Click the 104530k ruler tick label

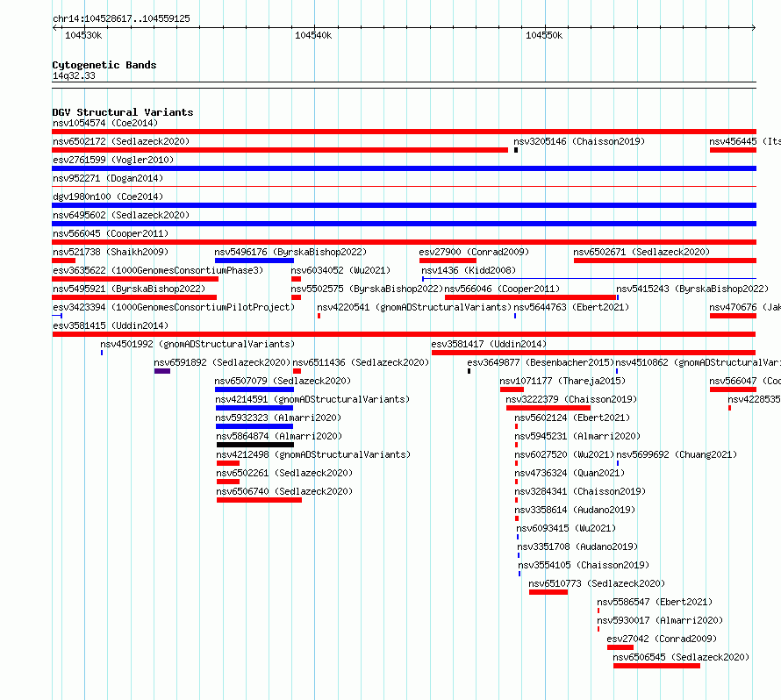[x=83, y=35]
